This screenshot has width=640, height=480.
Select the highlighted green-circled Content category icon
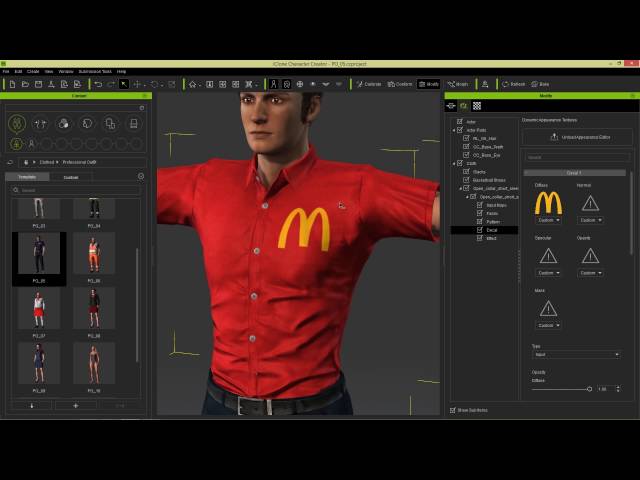[17, 123]
